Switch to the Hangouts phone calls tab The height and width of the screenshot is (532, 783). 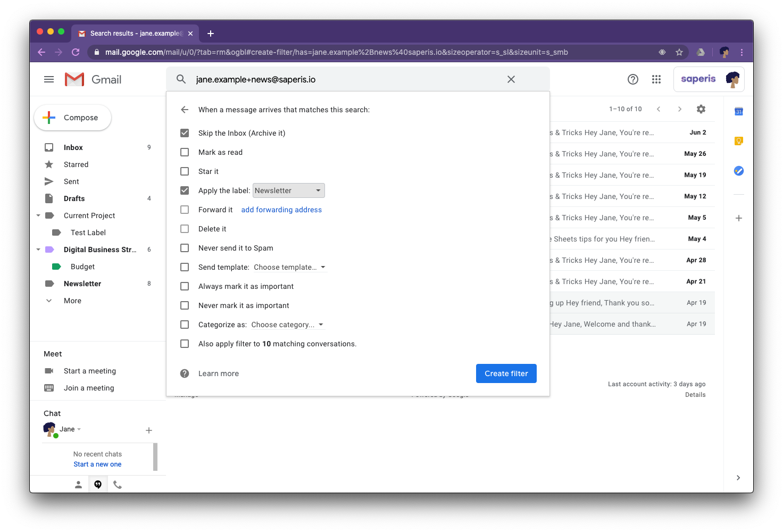coord(118,484)
